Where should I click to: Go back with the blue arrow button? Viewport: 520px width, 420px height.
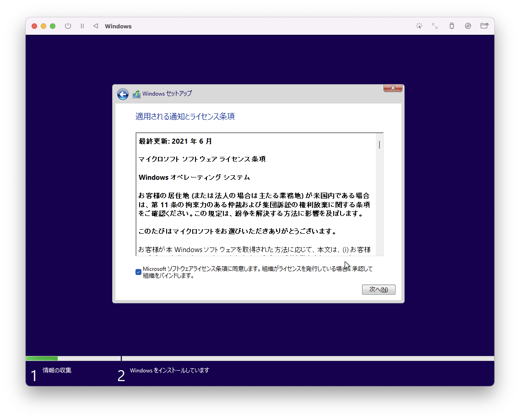point(123,94)
